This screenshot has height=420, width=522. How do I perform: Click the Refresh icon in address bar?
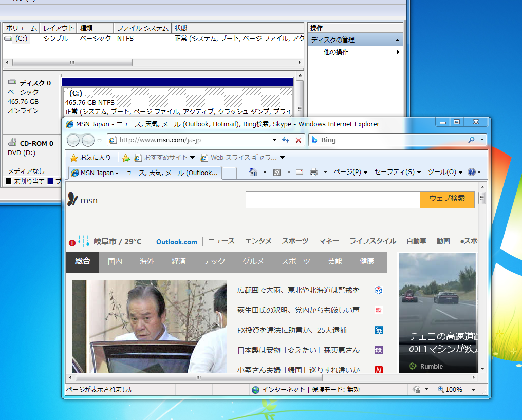286,140
